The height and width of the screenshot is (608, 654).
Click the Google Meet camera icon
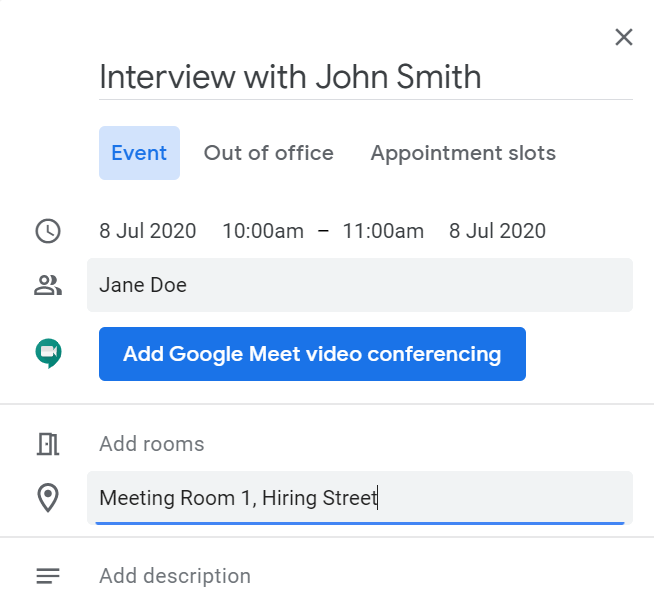[48, 353]
